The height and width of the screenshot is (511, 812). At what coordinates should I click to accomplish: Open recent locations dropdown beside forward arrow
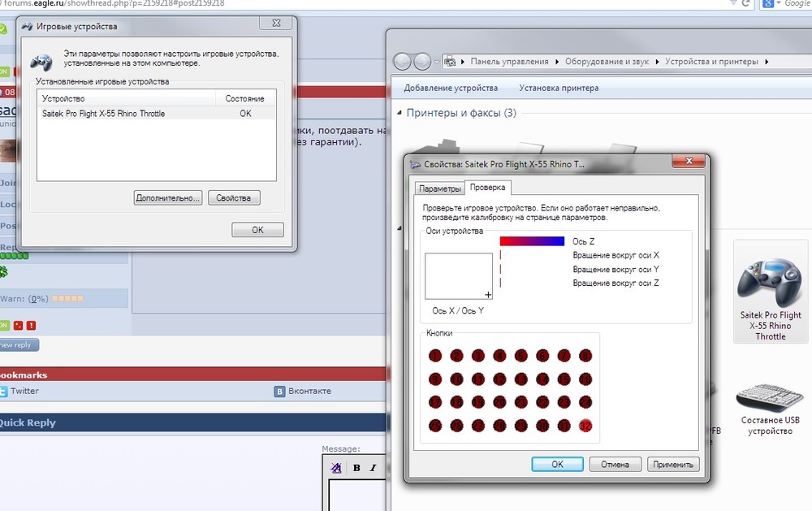[x=436, y=62]
